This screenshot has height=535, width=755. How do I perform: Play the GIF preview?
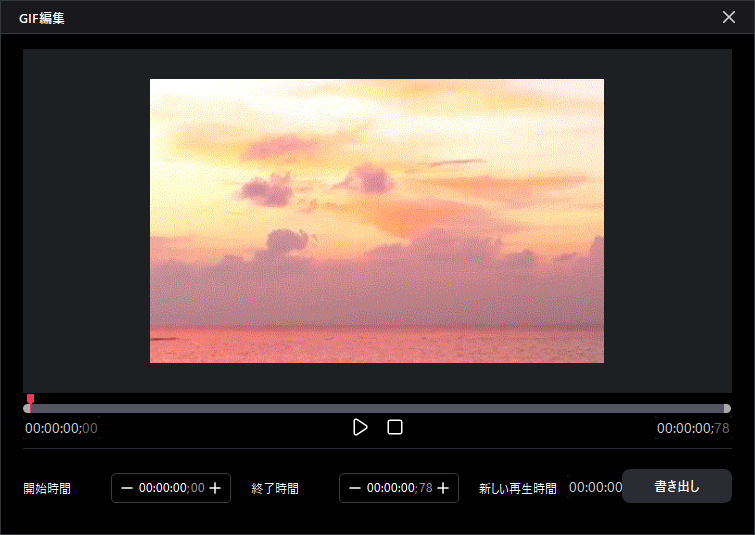pos(360,428)
